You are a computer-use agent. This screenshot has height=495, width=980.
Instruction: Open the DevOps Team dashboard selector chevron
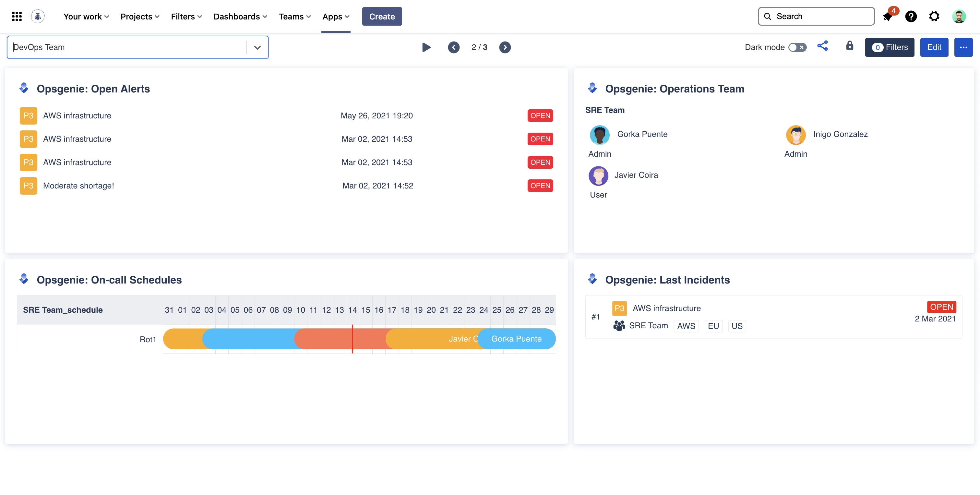click(257, 48)
